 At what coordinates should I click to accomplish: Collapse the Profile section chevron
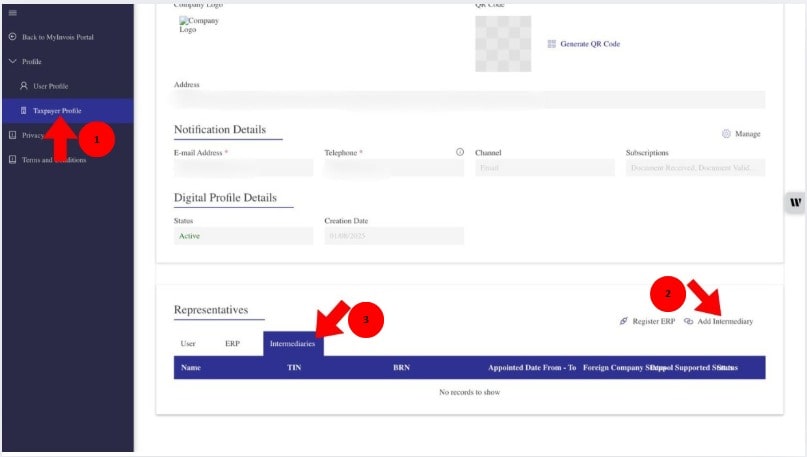click(12, 61)
